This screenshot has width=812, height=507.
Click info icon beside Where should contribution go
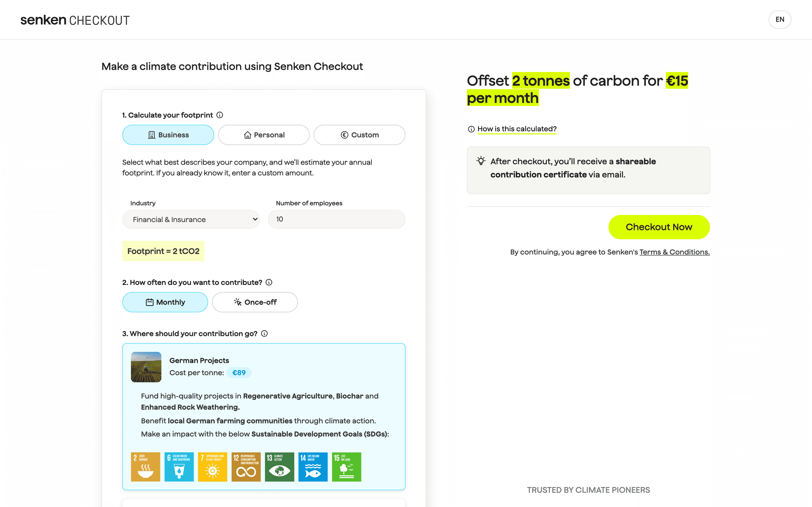click(264, 334)
